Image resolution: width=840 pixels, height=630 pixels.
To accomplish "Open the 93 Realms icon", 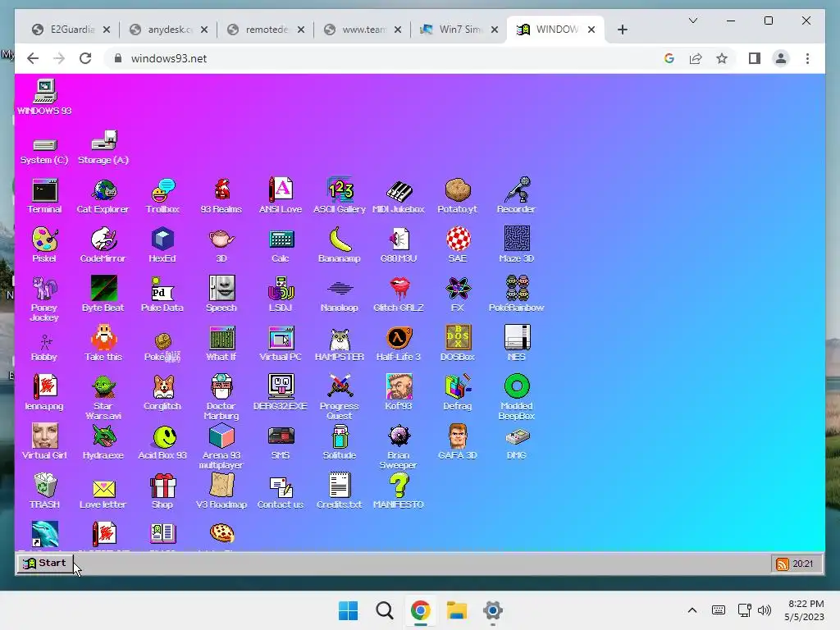I will coord(221,196).
